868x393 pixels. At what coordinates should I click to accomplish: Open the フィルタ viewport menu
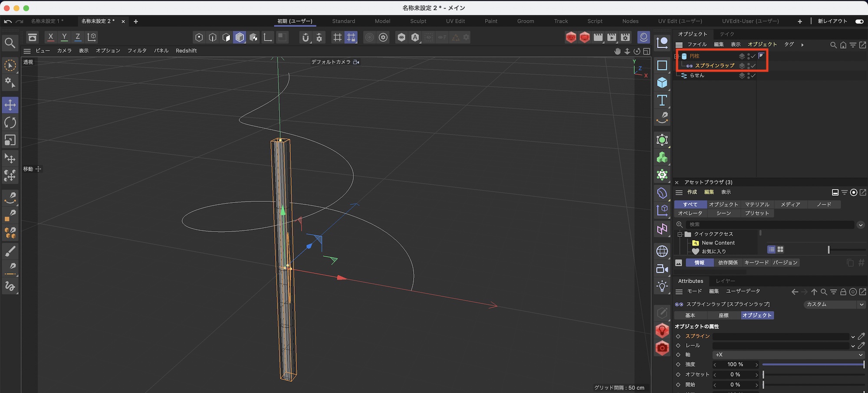pyautogui.click(x=137, y=51)
